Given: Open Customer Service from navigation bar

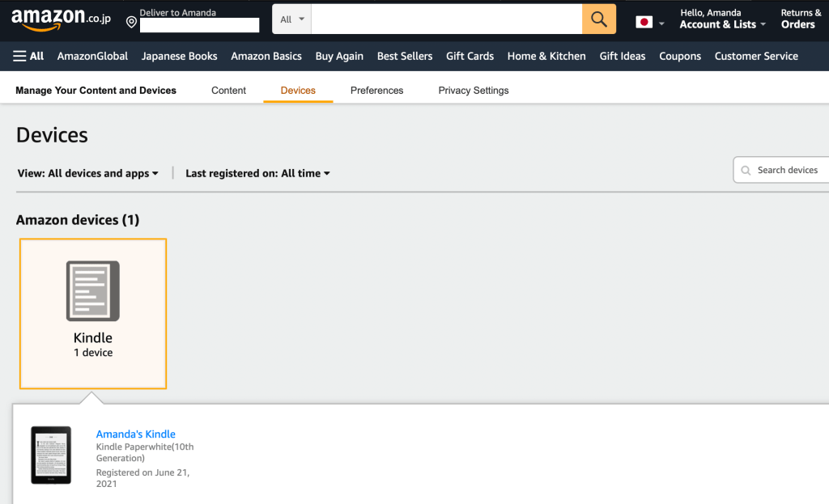Looking at the screenshot, I should tap(756, 56).
